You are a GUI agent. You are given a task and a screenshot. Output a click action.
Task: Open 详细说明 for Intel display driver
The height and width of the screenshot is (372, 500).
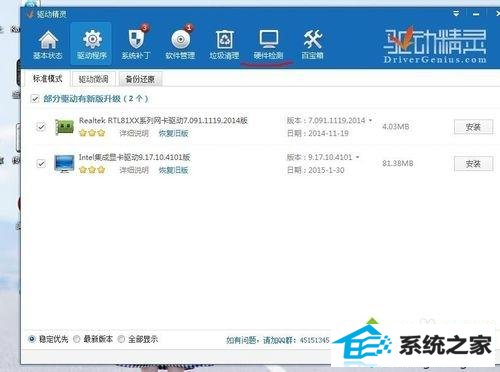coord(134,170)
